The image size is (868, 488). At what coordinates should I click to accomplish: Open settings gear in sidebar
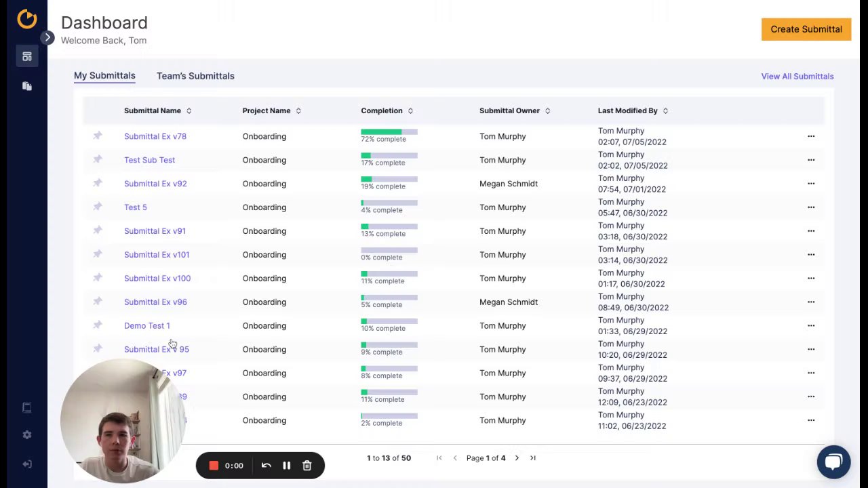27,435
